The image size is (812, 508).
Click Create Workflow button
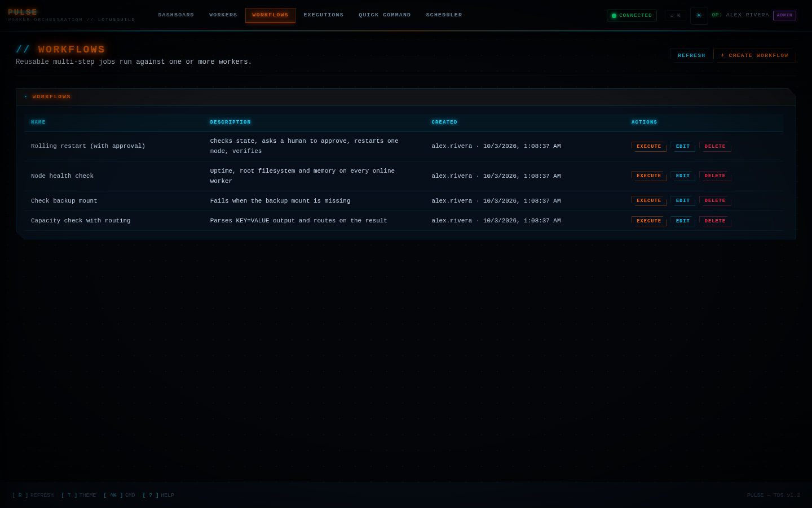click(754, 55)
